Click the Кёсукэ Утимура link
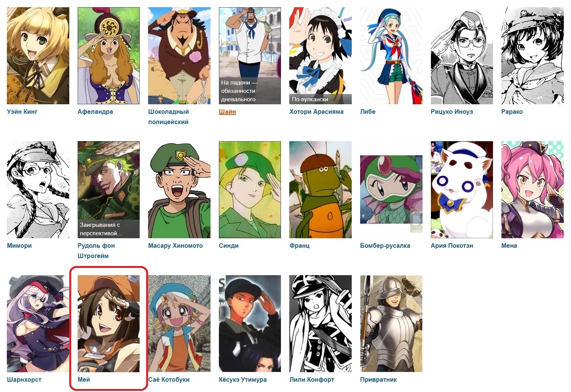The height and width of the screenshot is (392, 571). click(243, 379)
